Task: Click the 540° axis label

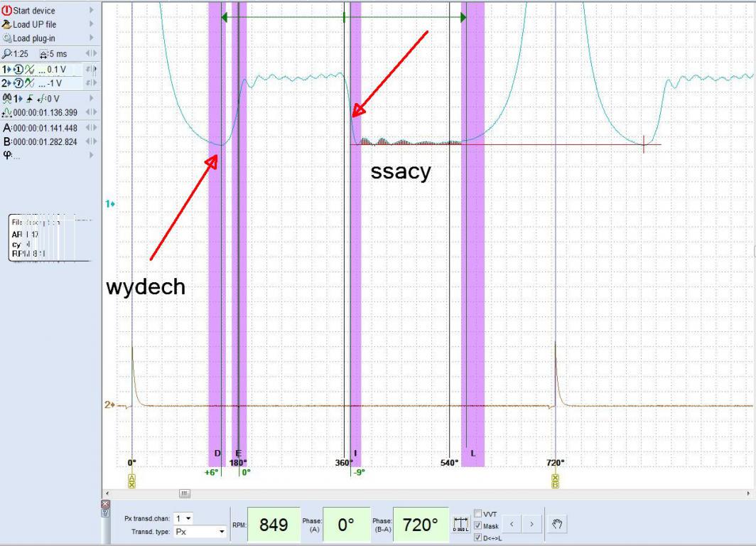Action: coord(449,463)
